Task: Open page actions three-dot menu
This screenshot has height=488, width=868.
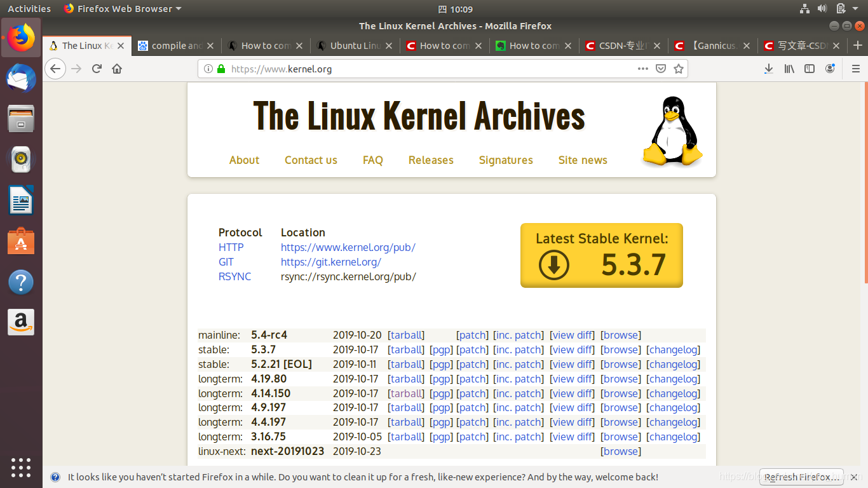Action: tap(643, 69)
